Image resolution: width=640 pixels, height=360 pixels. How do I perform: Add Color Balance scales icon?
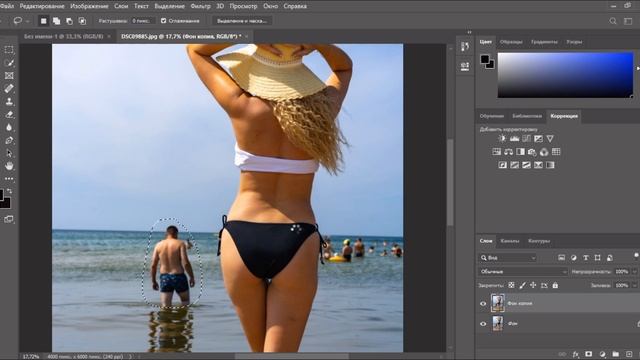click(x=508, y=152)
